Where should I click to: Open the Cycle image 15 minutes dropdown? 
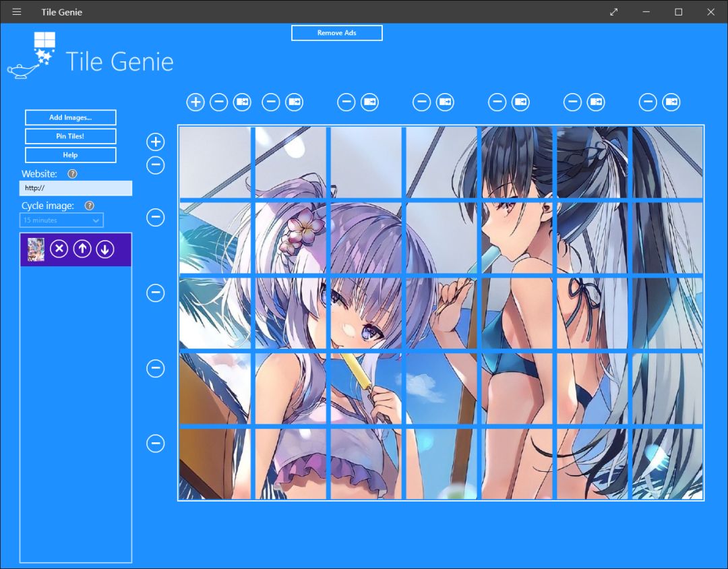coord(61,220)
